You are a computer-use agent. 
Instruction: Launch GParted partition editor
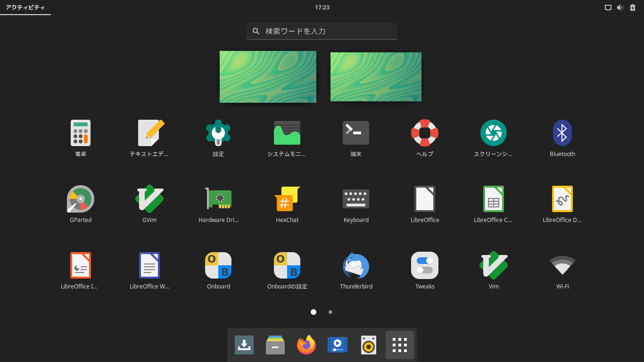[81, 199]
